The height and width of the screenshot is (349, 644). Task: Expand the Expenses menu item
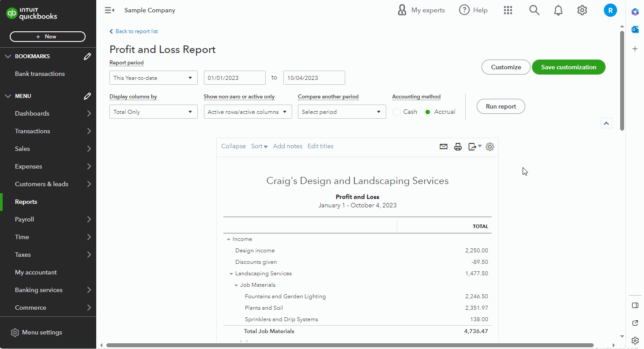click(x=28, y=166)
